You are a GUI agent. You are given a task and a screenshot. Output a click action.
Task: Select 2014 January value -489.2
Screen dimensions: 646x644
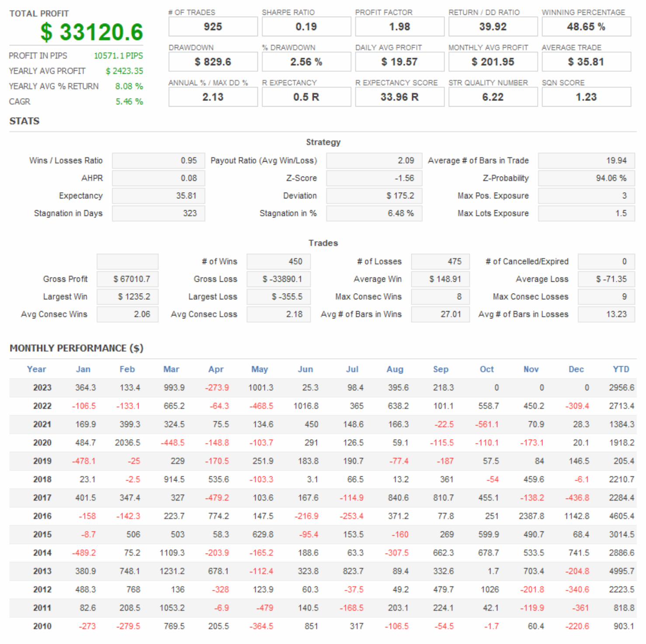[84, 553]
